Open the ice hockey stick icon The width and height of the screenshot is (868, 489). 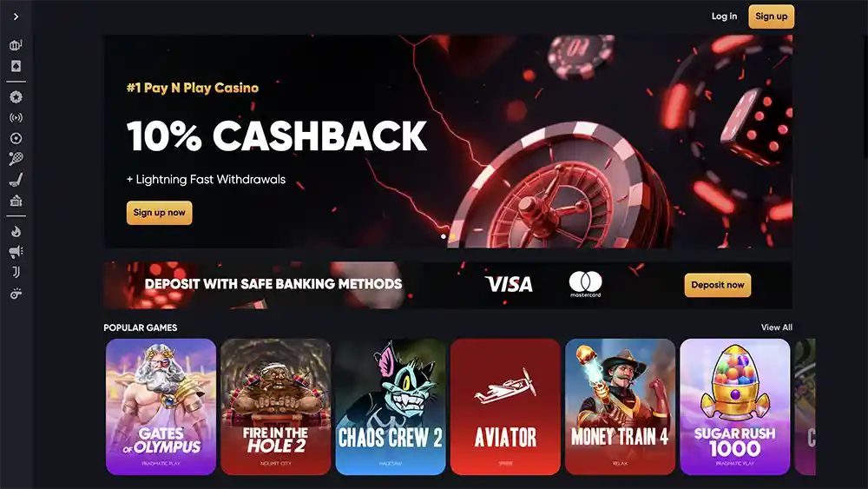(x=16, y=180)
